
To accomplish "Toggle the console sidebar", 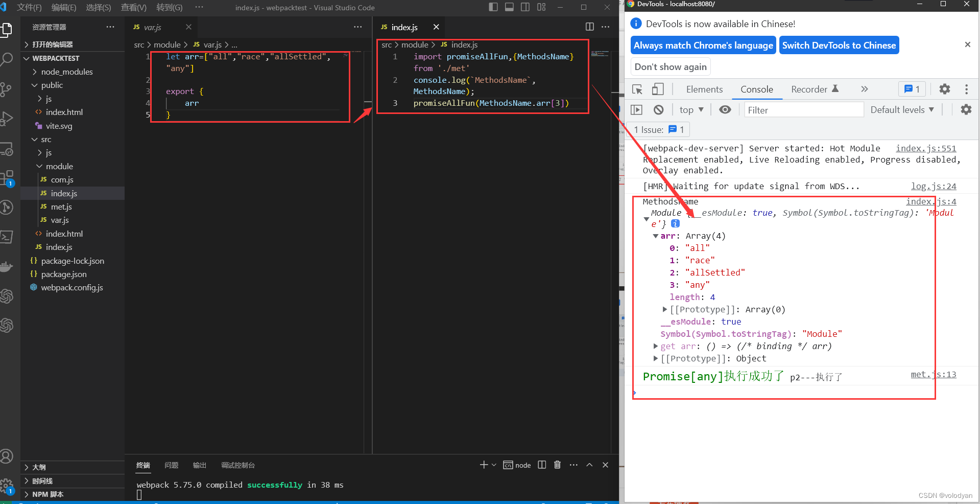I will click(x=636, y=109).
